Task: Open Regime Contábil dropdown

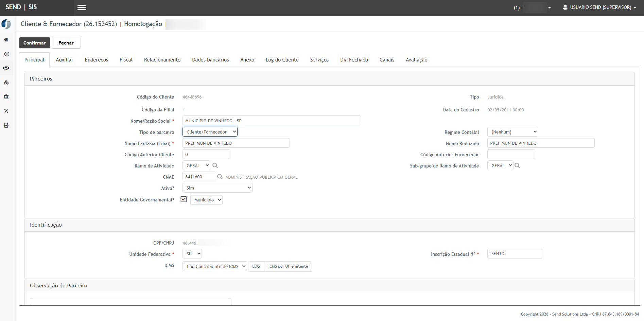Action: [513, 132]
